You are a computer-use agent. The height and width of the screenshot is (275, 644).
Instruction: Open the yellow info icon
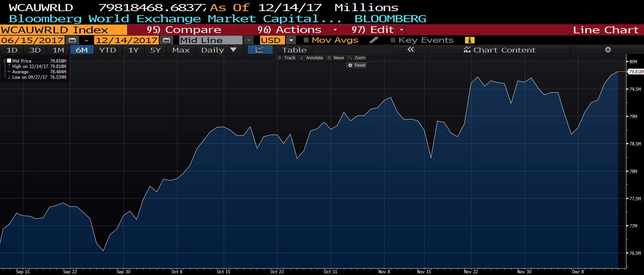point(469,40)
